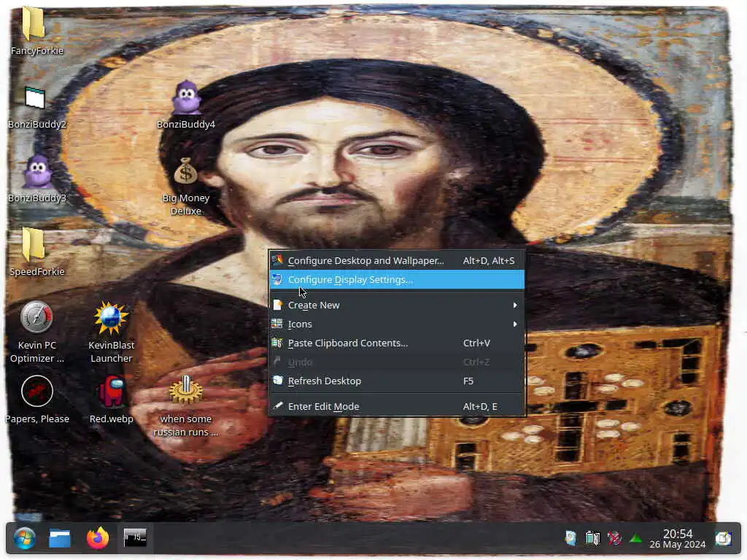The width and height of the screenshot is (747, 560).
Task: Click the show desktop button at taskbar end
Action: (723, 539)
